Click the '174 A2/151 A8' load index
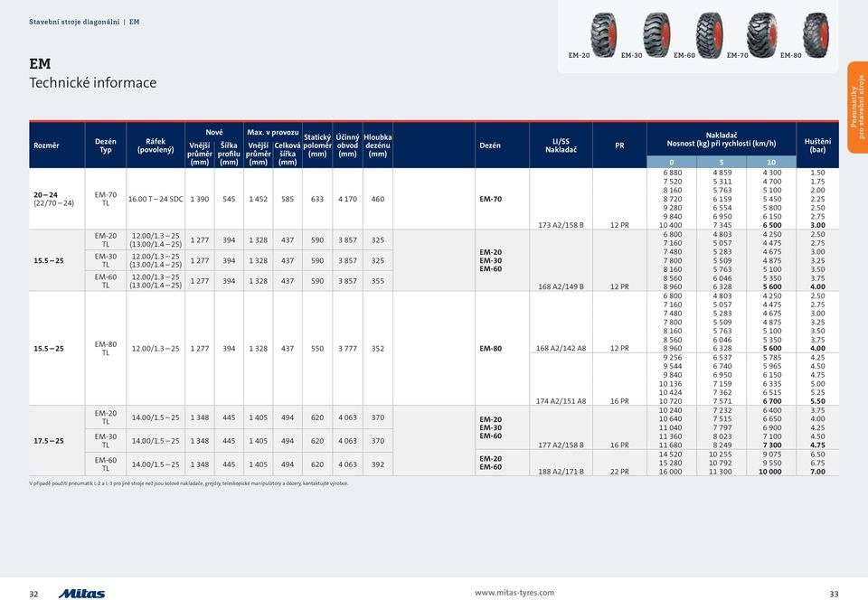The height and width of the screenshot is (600, 868). click(x=561, y=401)
